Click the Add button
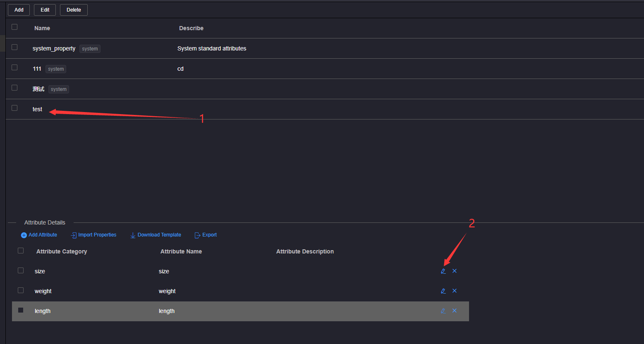This screenshot has width=644, height=344. click(x=19, y=10)
